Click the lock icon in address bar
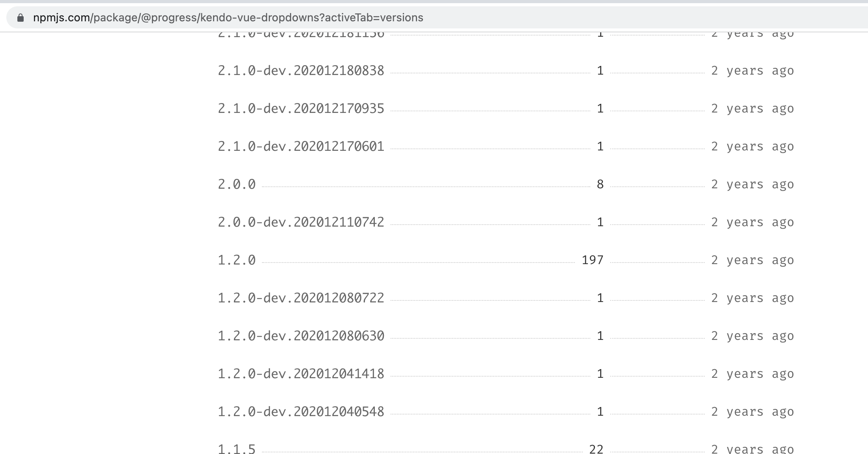Viewport: 868px width, 454px height. [21, 18]
